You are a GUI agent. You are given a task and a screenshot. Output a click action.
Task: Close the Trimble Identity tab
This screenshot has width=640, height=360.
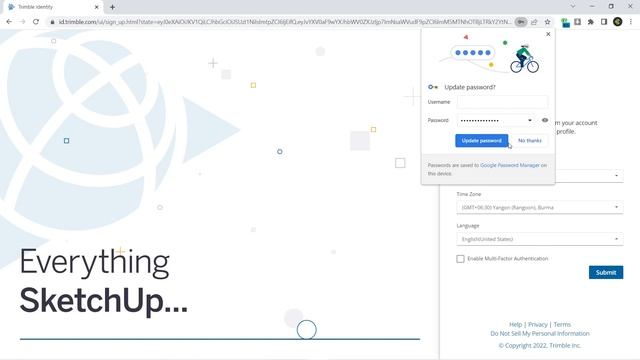tap(97, 7)
